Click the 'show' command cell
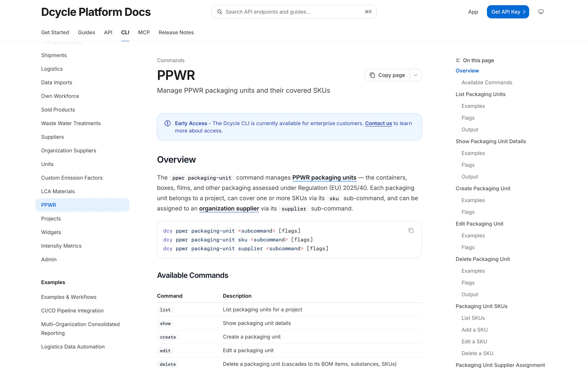588x368 pixels. 165,324
